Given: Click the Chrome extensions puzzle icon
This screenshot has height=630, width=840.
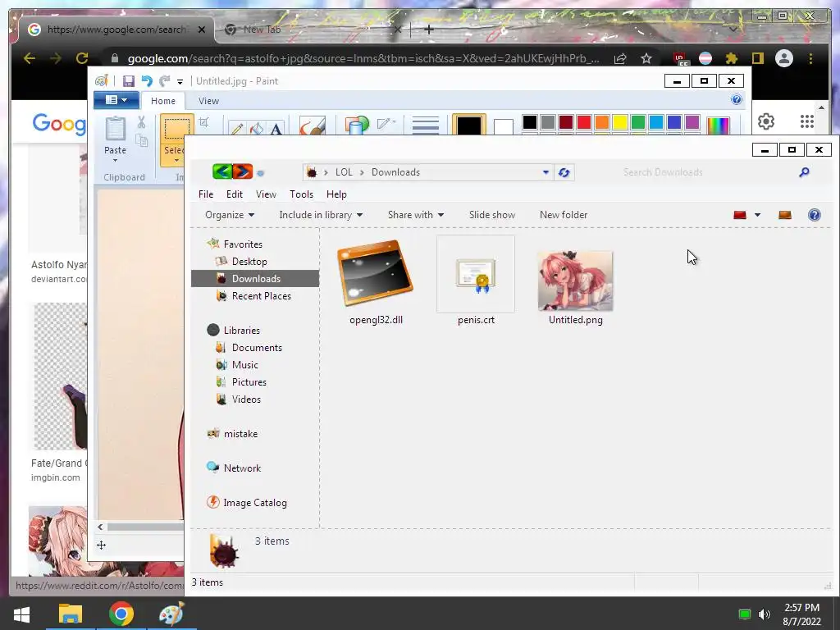Looking at the screenshot, I should (x=731, y=58).
